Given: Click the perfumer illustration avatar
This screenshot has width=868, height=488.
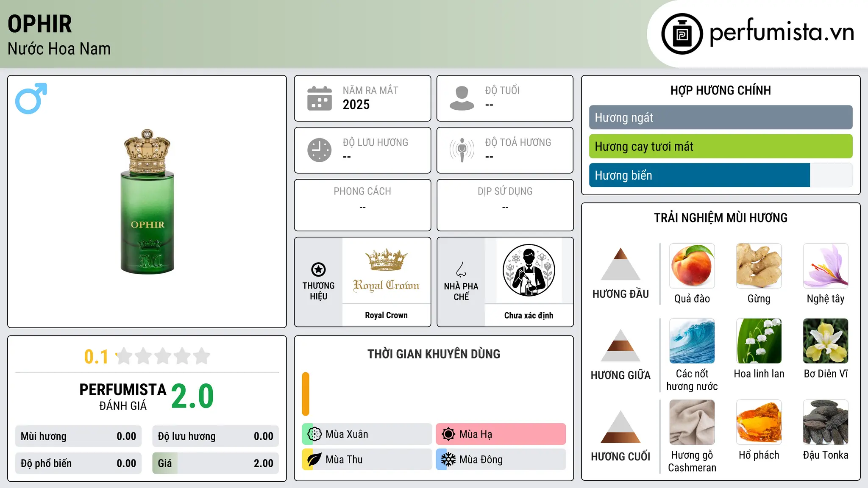Looking at the screenshot, I should coord(529,270).
